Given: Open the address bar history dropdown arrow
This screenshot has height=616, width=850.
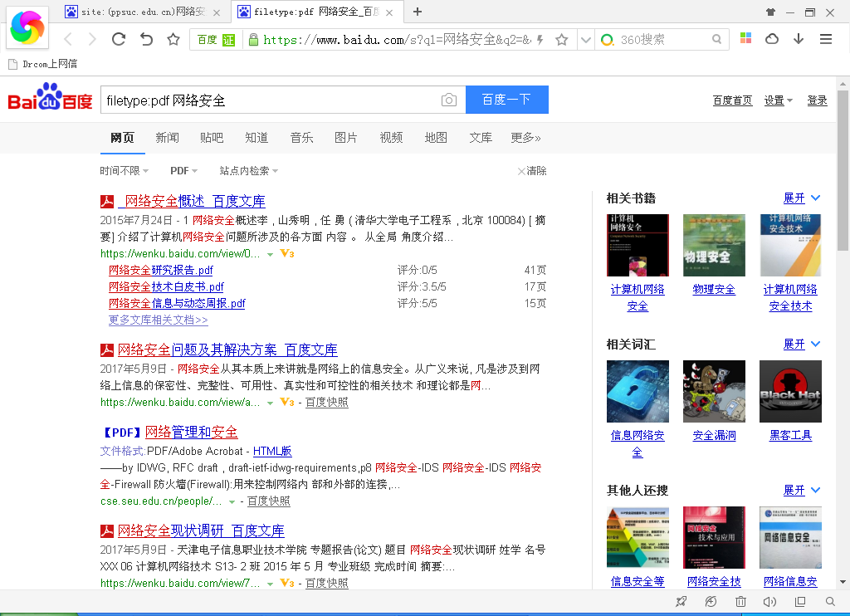Looking at the screenshot, I should coord(585,40).
